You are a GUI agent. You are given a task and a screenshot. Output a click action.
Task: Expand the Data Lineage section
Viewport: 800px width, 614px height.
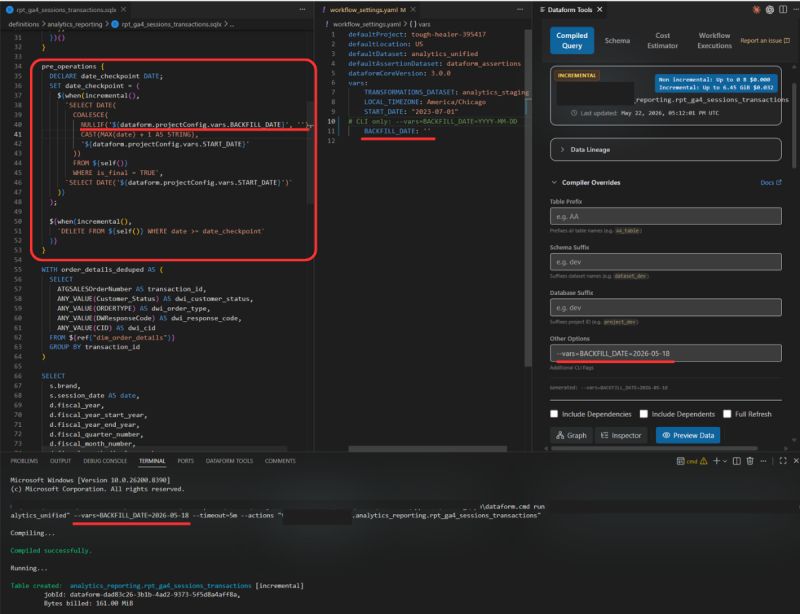(x=665, y=150)
